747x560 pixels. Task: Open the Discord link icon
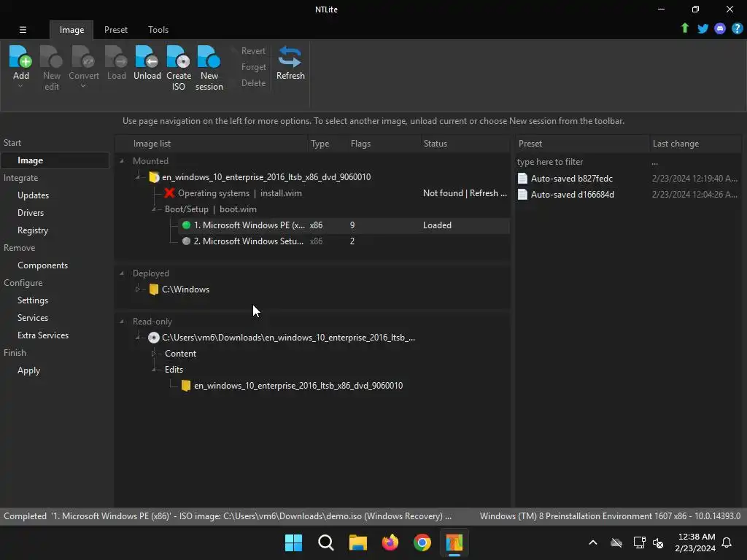(x=720, y=28)
